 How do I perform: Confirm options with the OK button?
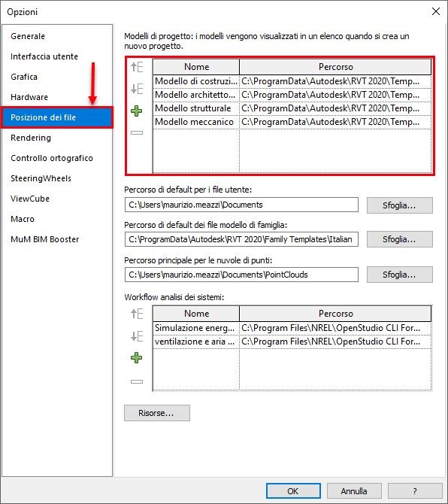pos(293,491)
